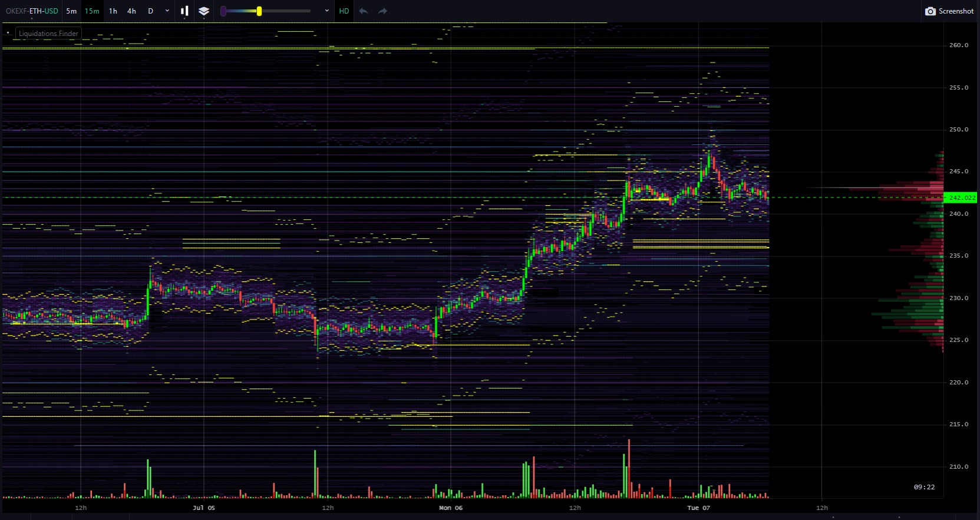
Task: Click the dot beside Liquidations Finder
Action: click(x=8, y=33)
